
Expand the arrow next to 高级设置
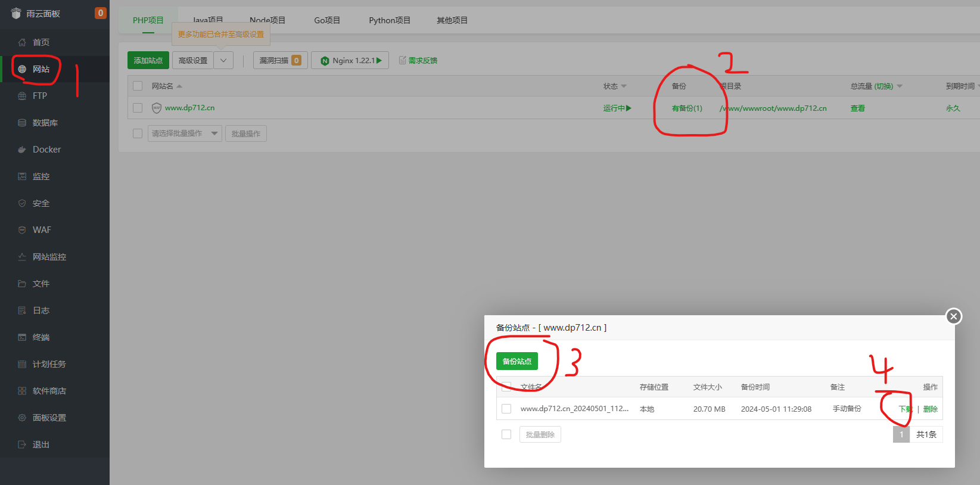(223, 60)
